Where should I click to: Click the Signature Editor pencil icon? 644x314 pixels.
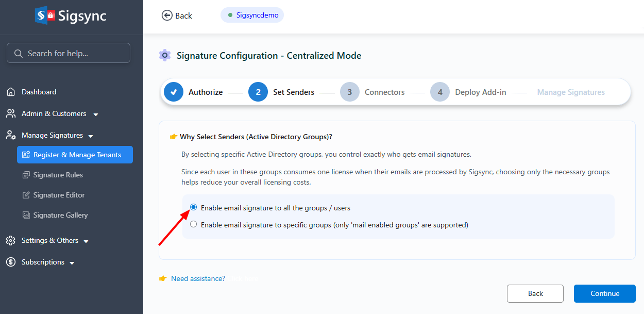pyautogui.click(x=26, y=195)
